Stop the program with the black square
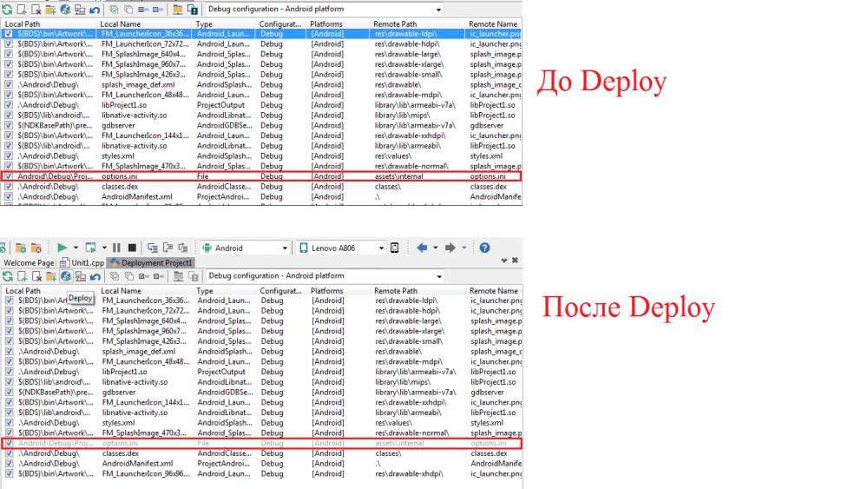The image size is (868, 489). [x=132, y=248]
